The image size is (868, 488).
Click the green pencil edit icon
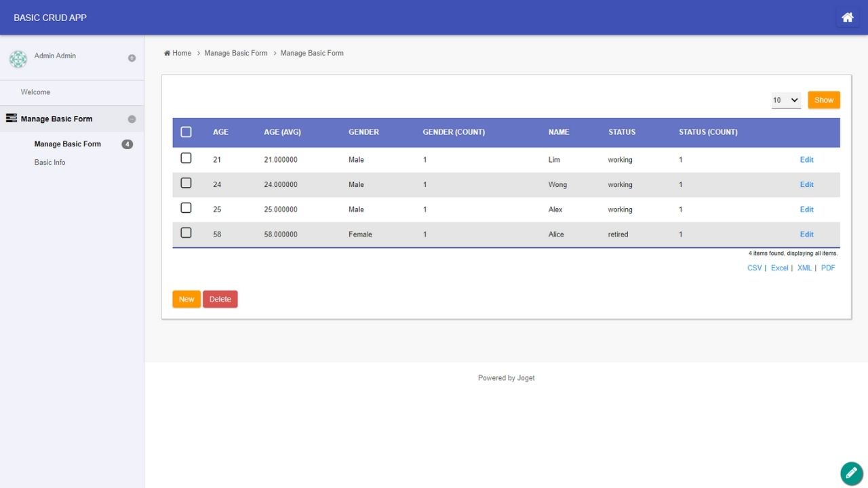pos(851,474)
